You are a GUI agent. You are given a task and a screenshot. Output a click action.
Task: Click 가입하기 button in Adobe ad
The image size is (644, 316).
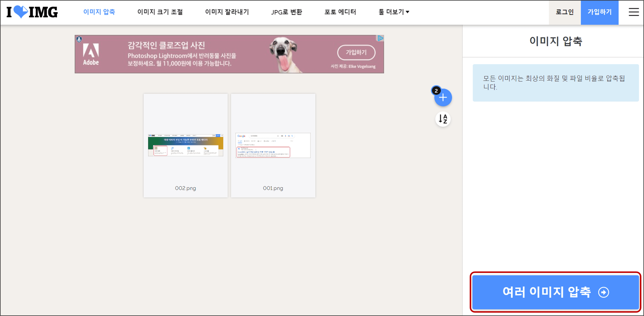pyautogui.click(x=356, y=52)
